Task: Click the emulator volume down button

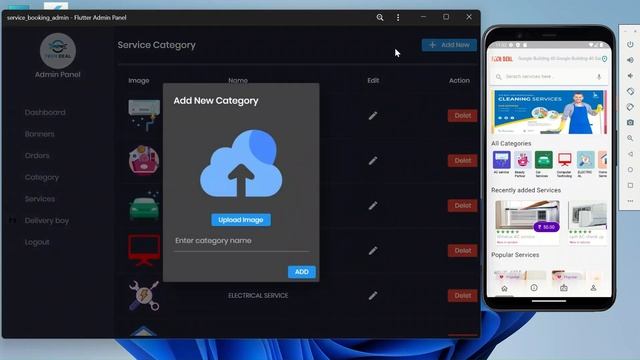Action: 630,76
